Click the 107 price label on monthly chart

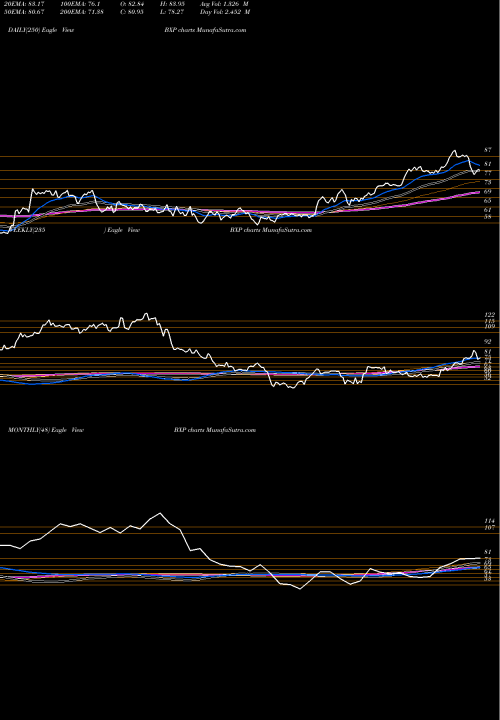click(x=489, y=528)
